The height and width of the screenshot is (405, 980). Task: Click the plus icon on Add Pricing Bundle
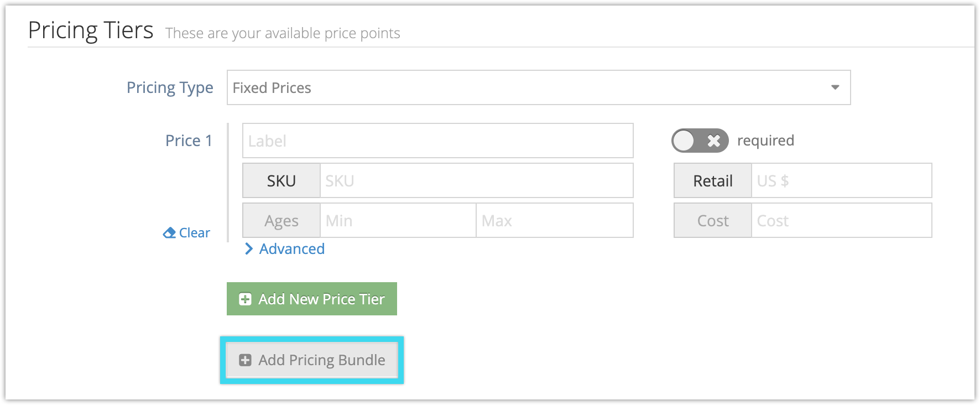245,360
